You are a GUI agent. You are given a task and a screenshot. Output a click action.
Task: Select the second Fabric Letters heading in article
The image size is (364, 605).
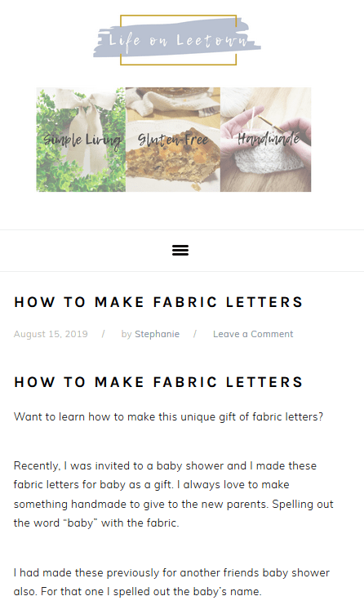pos(158,382)
